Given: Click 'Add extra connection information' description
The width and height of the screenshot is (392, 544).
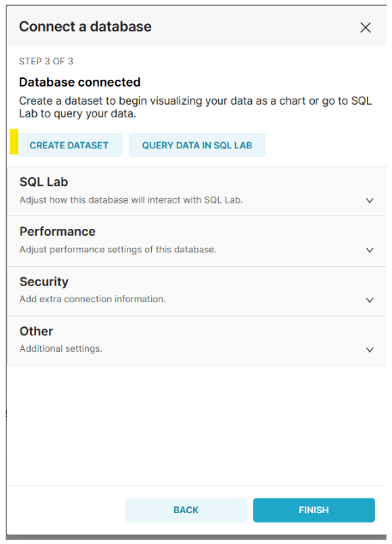Looking at the screenshot, I should pos(93,299).
